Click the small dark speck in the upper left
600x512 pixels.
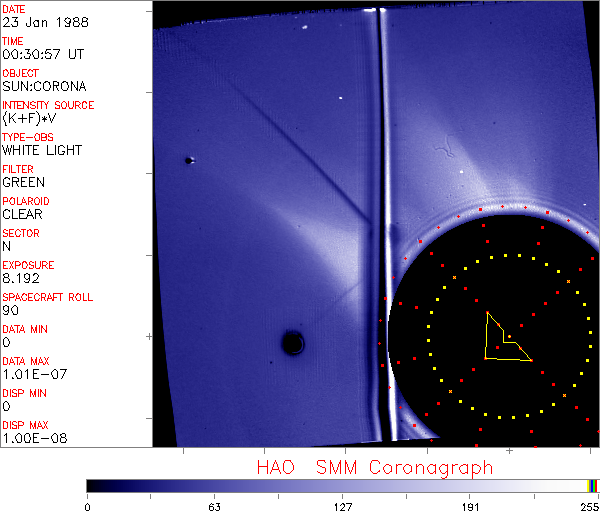188,160
